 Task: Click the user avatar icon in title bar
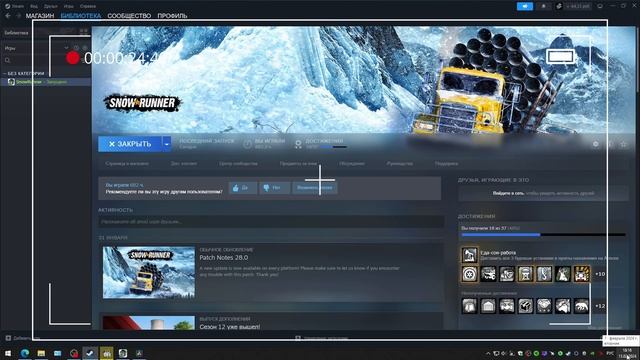[559, 6]
